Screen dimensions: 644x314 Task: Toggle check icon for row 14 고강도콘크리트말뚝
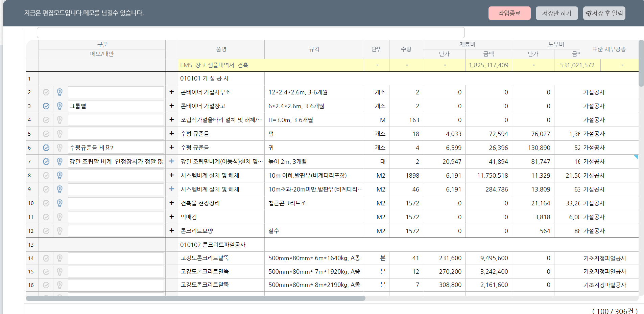pyautogui.click(x=46, y=258)
